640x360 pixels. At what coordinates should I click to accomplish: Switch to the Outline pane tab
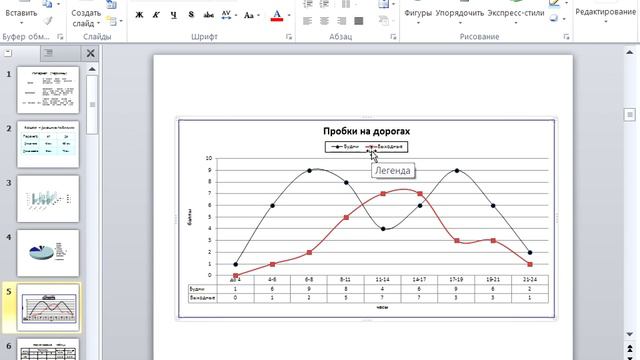(49, 53)
